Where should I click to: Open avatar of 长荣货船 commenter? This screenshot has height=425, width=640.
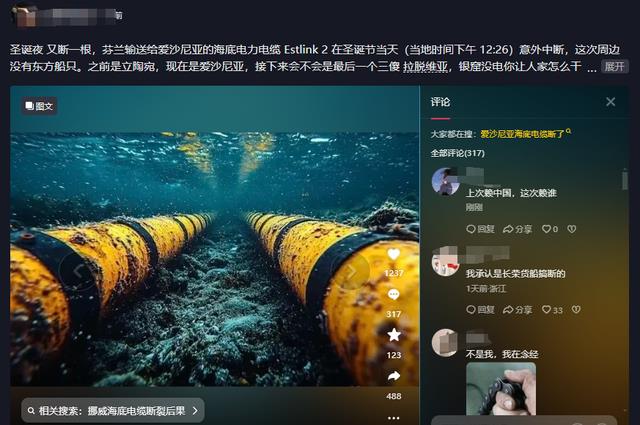445,263
